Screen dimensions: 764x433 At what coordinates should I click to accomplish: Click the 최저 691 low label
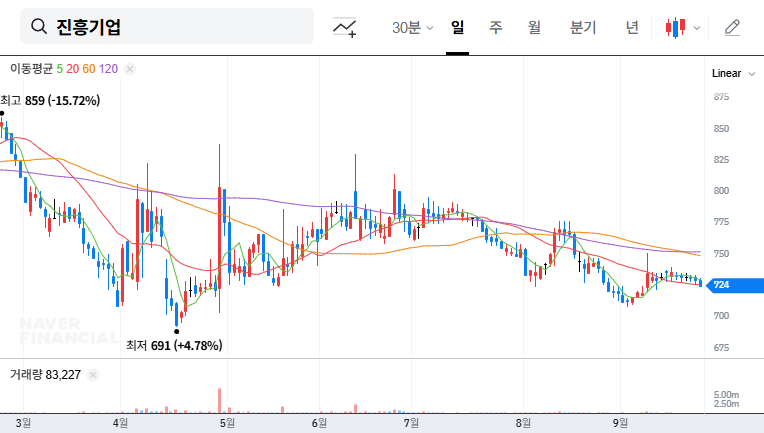click(x=174, y=346)
